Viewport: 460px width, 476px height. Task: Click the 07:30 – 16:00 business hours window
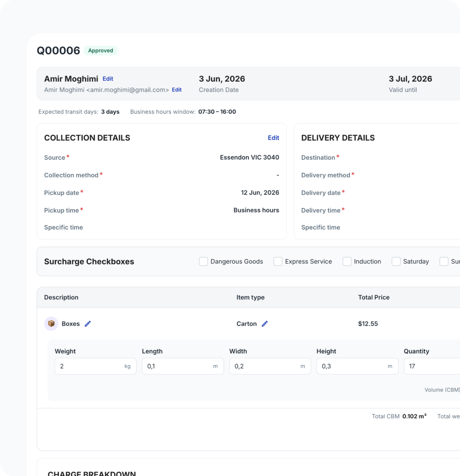217,112
